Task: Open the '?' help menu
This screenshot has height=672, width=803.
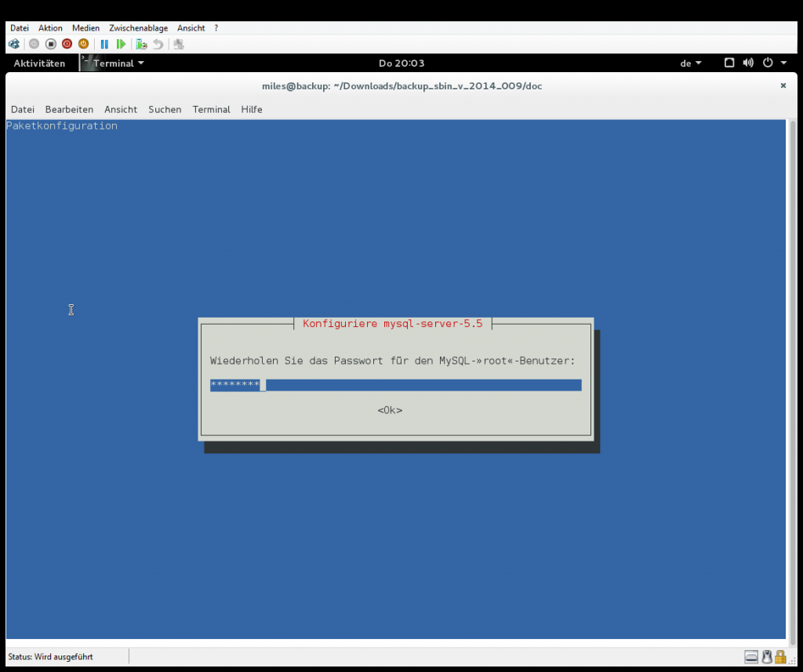Action: [x=216, y=28]
